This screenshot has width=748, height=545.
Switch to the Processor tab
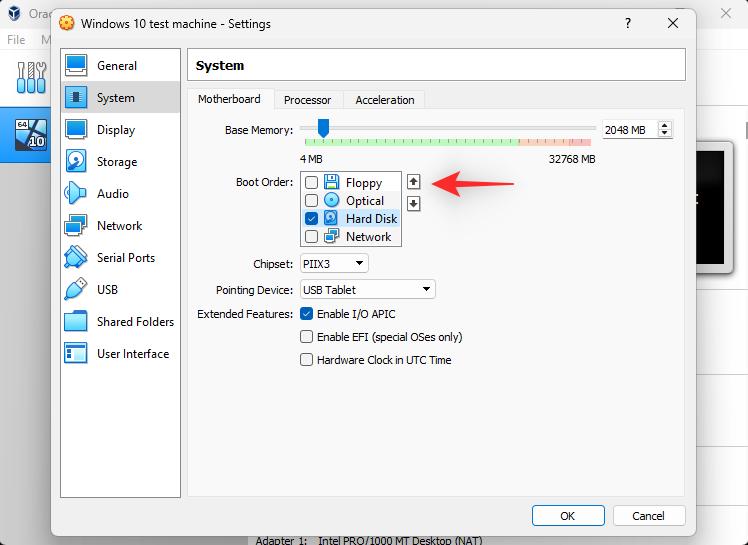coord(308,100)
